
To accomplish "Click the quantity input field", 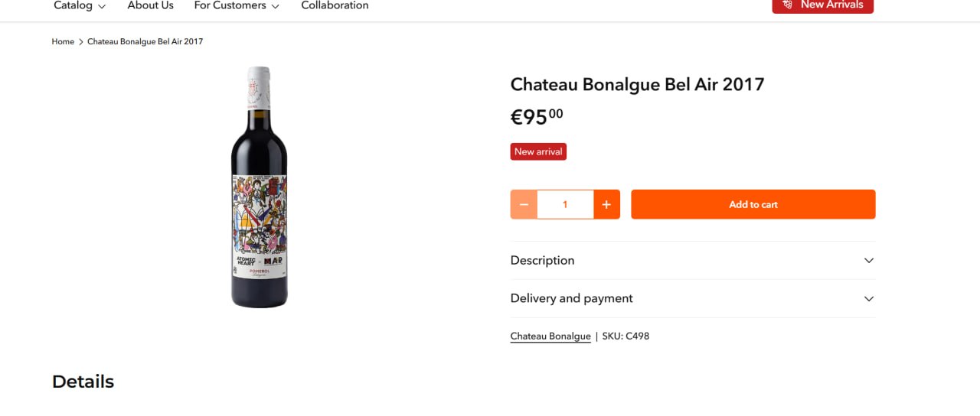I will click(565, 204).
